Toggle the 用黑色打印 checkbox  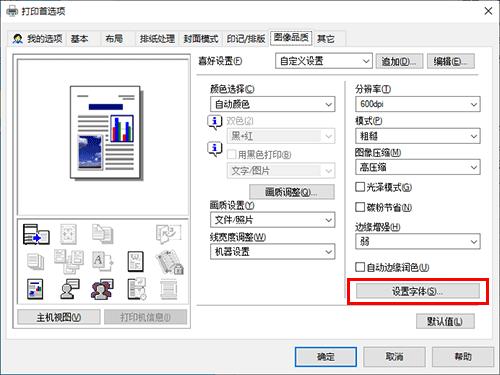(x=232, y=154)
